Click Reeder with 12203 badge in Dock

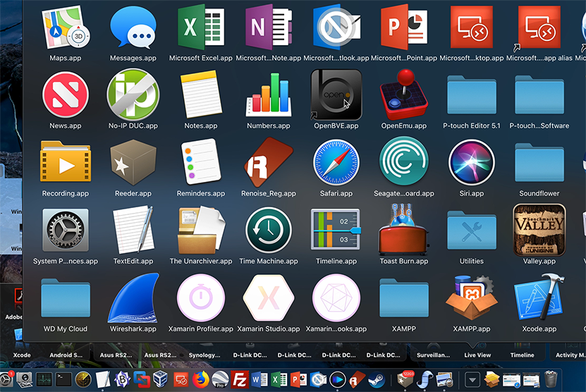coord(406,379)
